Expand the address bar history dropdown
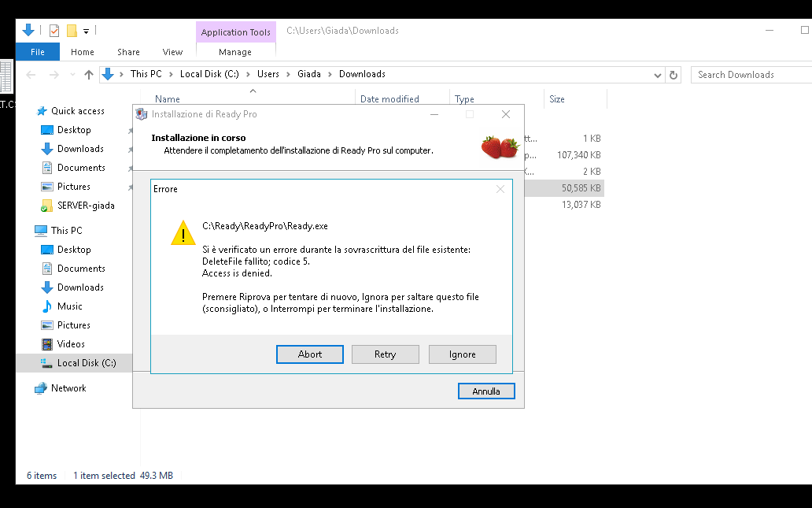The width and height of the screenshot is (812, 508). pyautogui.click(x=657, y=75)
